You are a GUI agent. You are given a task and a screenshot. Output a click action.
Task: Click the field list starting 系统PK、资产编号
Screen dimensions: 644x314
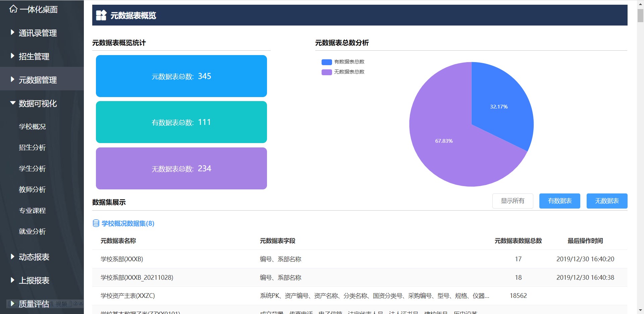374,296
